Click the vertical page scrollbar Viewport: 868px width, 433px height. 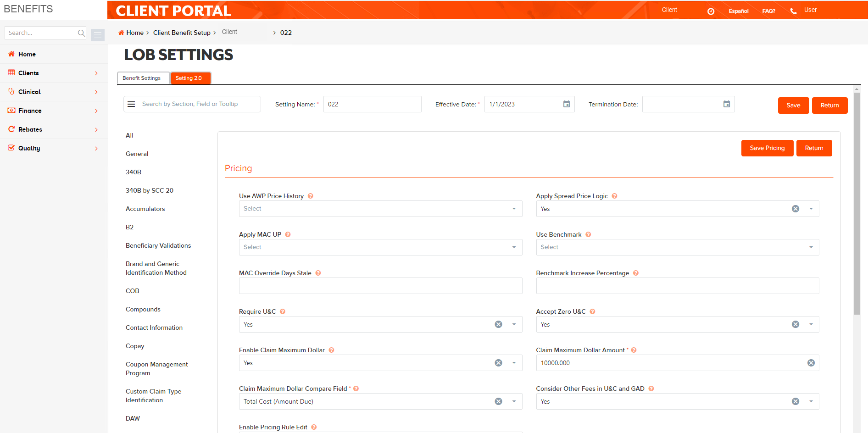[857, 204]
